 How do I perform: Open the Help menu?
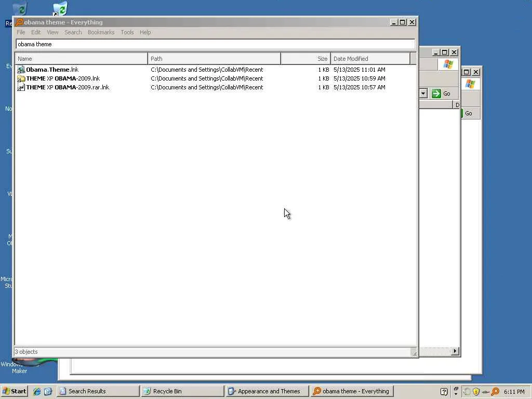[145, 32]
